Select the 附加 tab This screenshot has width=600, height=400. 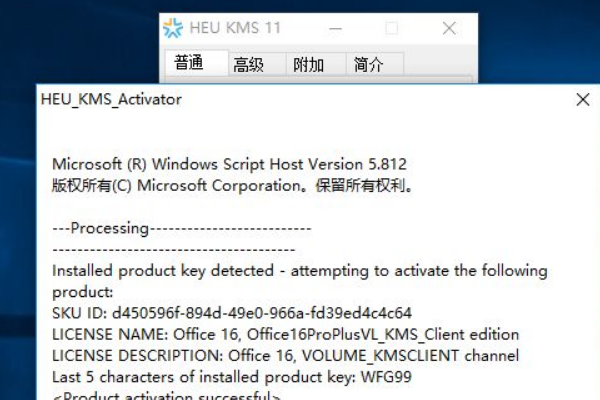coord(308,65)
